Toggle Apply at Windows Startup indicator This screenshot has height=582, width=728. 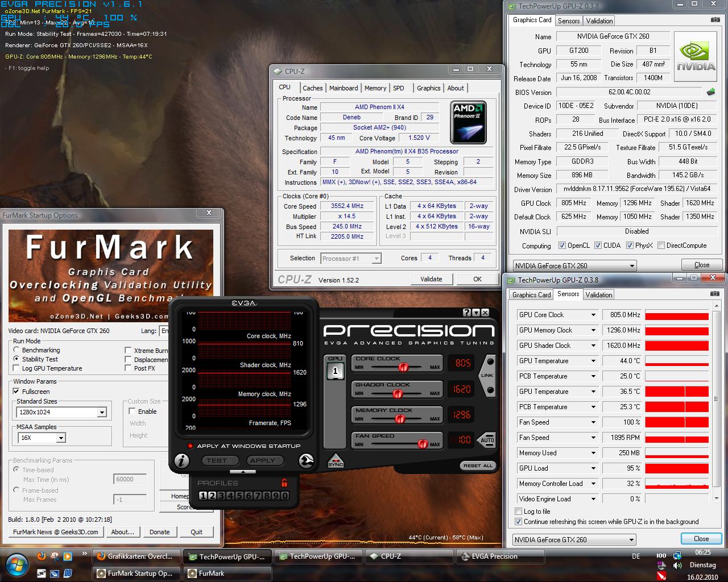coord(190,446)
